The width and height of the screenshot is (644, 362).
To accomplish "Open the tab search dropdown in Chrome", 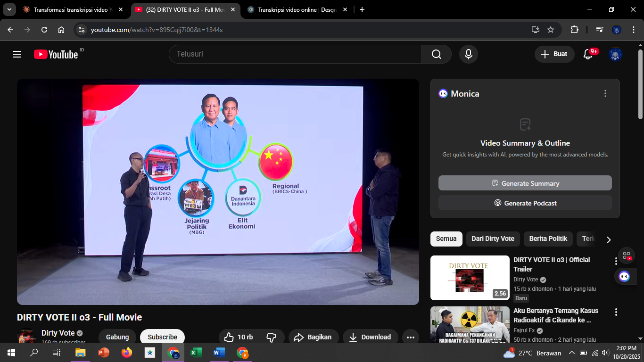I will coord(9,9).
